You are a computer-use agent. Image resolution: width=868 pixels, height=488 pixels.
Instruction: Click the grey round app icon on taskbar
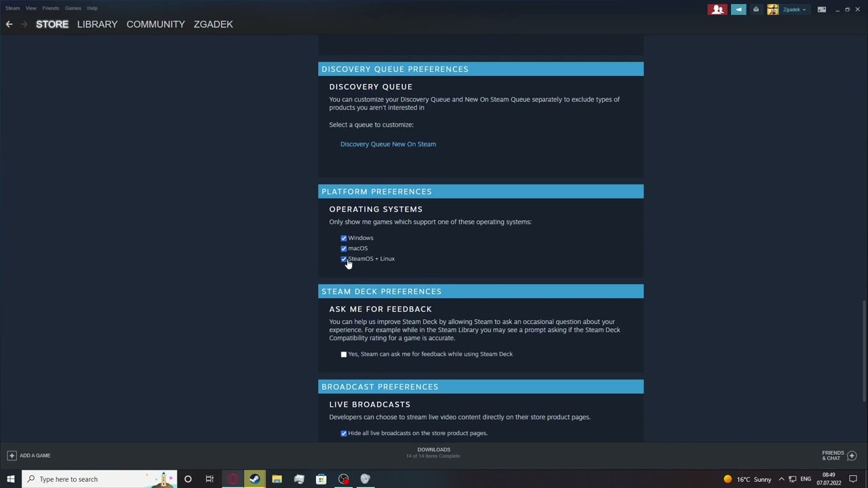pos(366,479)
